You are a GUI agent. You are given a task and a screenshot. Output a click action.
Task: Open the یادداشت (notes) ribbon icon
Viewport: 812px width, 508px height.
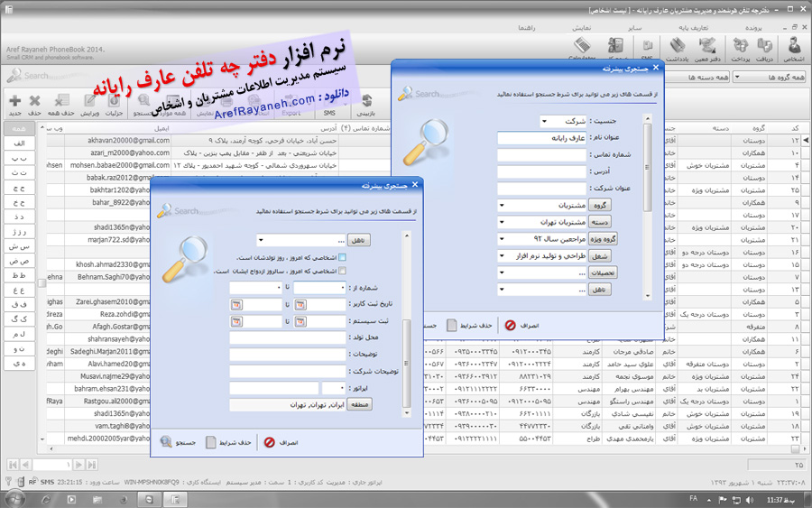677,50
